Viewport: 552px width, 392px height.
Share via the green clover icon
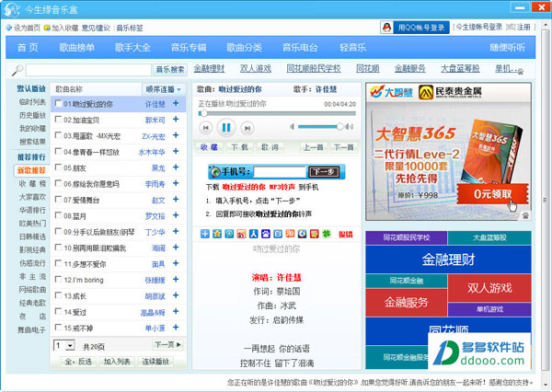click(327, 234)
